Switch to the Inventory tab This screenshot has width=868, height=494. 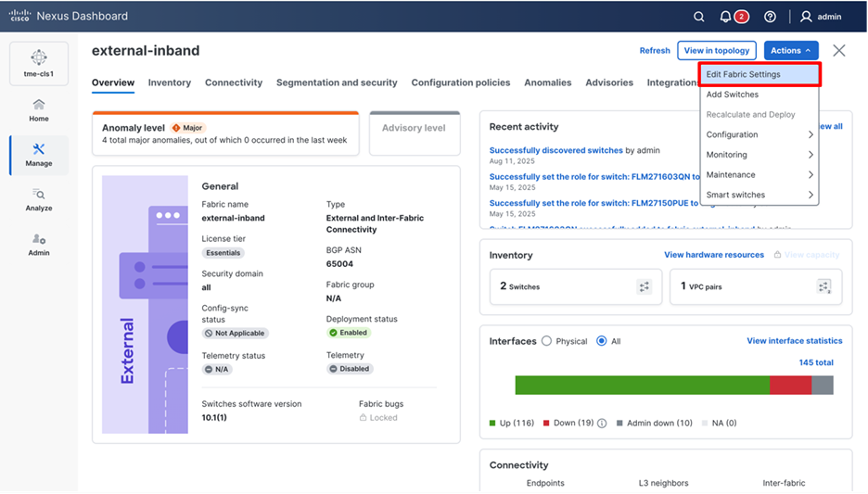coord(170,82)
